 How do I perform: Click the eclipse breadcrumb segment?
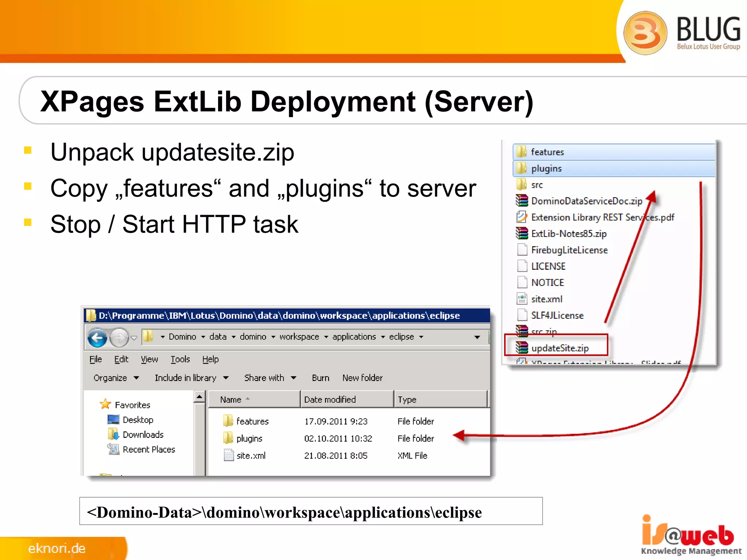(402, 337)
